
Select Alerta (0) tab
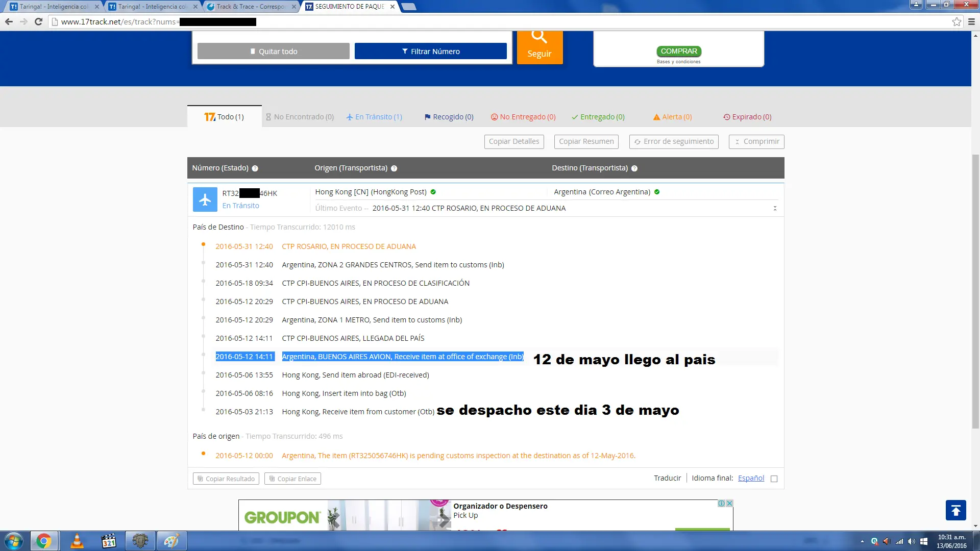(673, 117)
